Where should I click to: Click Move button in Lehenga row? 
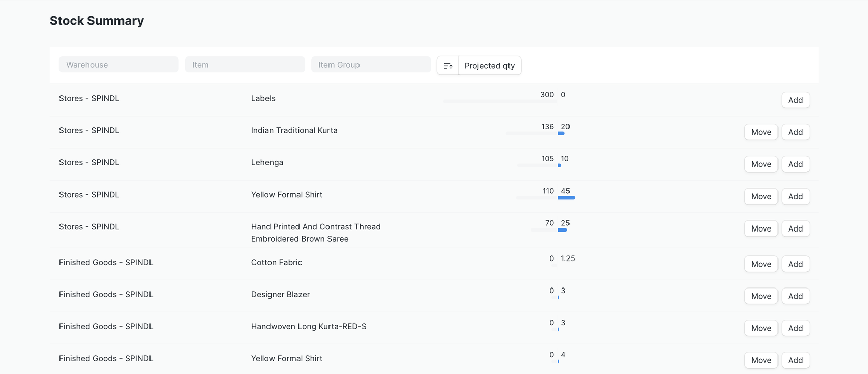tap(761, 164)
